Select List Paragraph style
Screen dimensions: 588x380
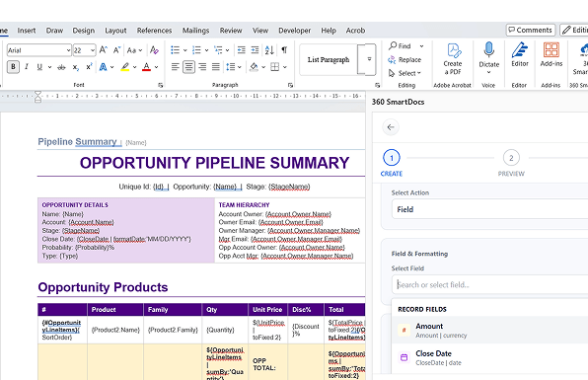(x=329, y=59)
